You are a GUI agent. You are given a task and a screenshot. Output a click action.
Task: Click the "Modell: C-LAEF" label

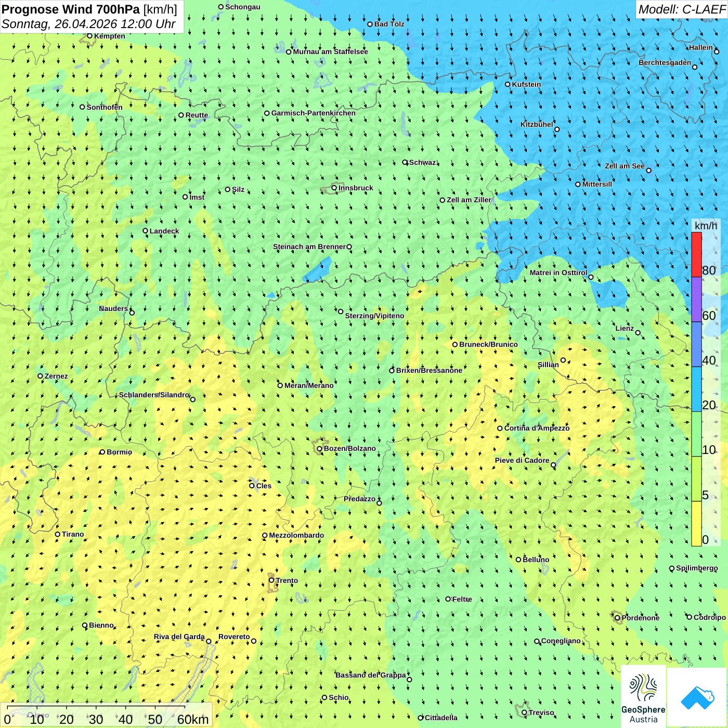pyautogui.click(x=682, y=9)
